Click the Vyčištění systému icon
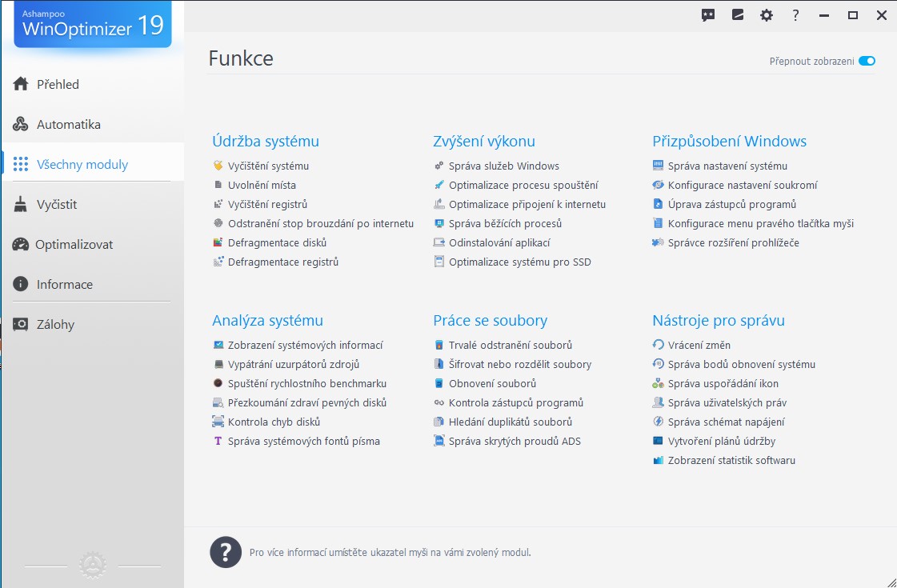The image size is (897, 588). click(218, 166)
